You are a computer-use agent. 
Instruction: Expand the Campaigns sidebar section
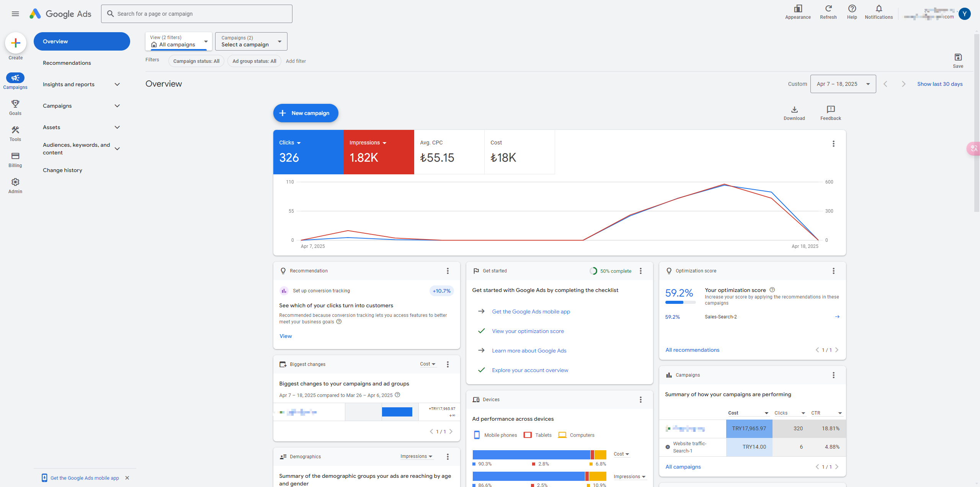118,106
